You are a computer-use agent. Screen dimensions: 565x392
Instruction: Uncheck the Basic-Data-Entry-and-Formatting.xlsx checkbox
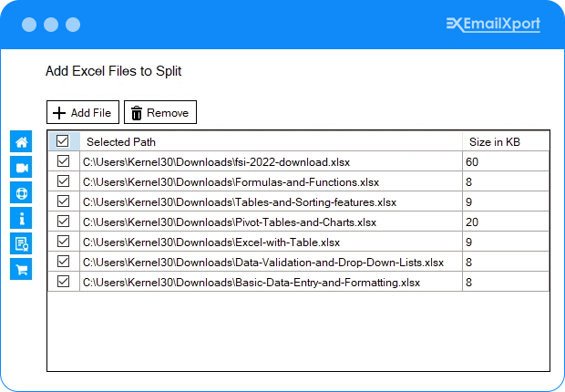64,282
